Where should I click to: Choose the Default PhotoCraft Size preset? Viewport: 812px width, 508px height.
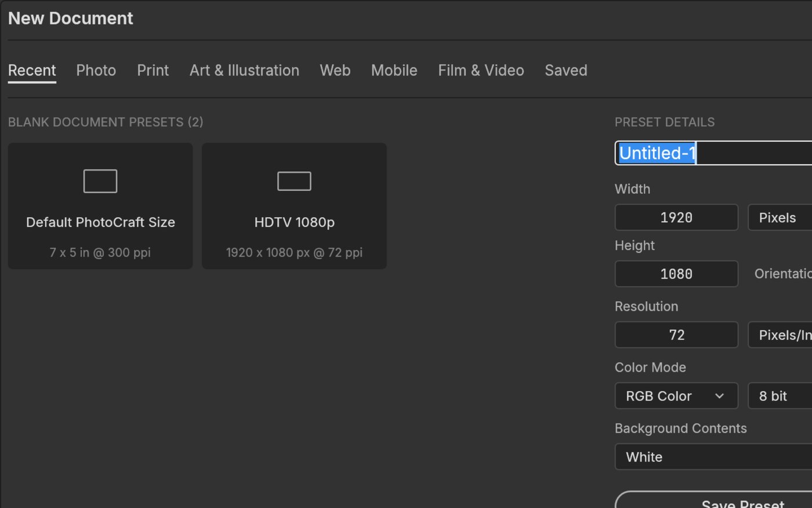[x=100, y=206]
